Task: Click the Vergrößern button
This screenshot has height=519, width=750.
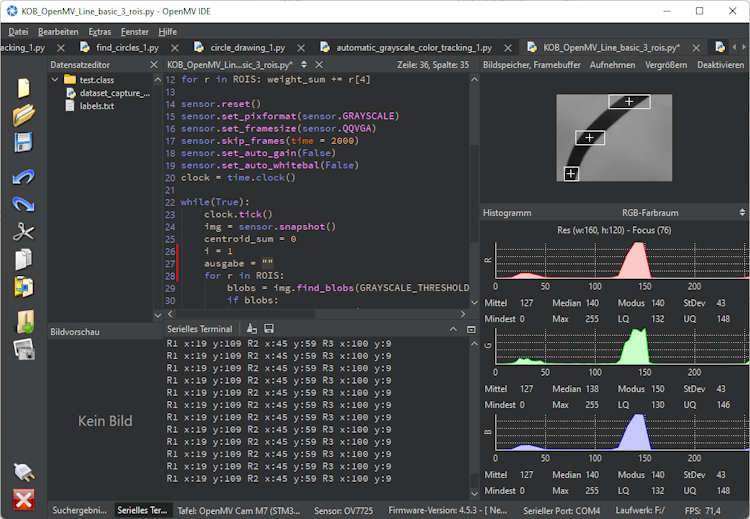Action: [x=665, y=65]
